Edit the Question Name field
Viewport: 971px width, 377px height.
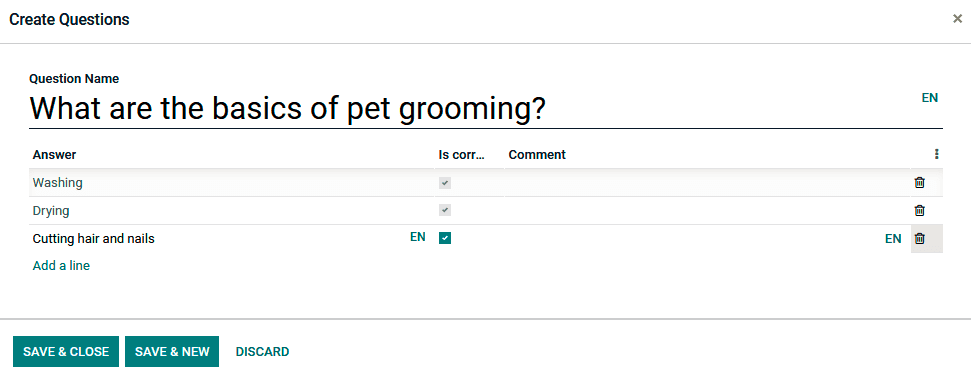point(486,109)
